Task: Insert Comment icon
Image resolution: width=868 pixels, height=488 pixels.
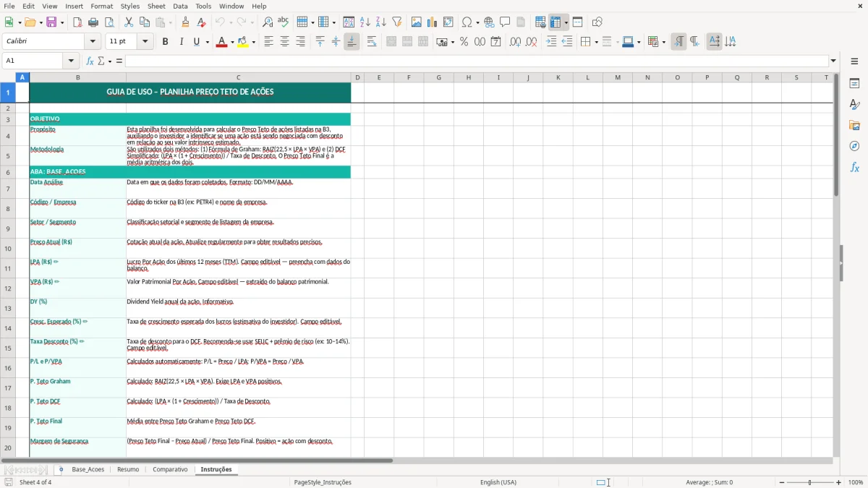Action: [505, 22]
